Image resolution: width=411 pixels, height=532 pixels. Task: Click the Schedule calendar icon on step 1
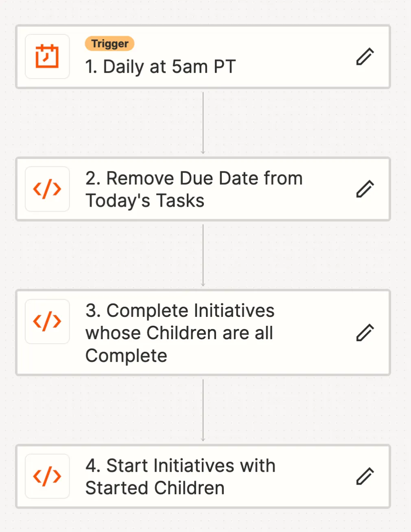pyautogui.click(x=47, y=57)
